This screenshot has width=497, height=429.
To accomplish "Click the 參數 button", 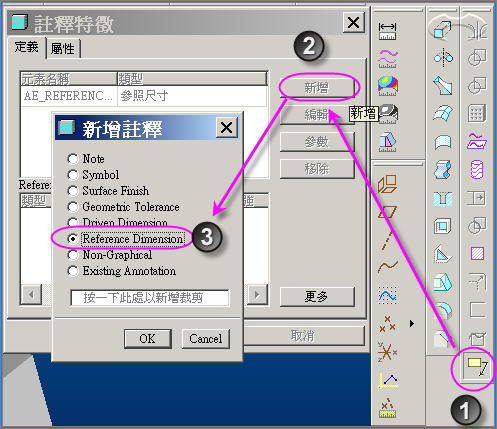I will tap(317, 142).
